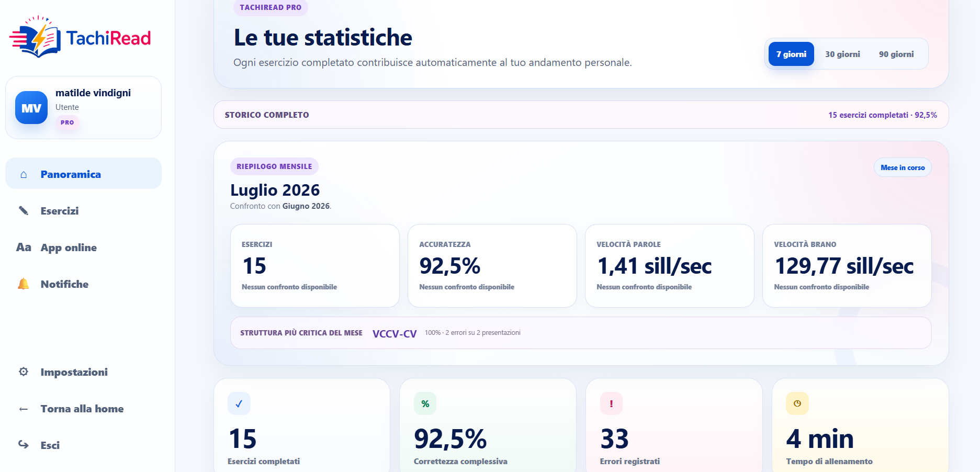
Task: Click the Esercizi completati label
Action: tap(264, 461)
